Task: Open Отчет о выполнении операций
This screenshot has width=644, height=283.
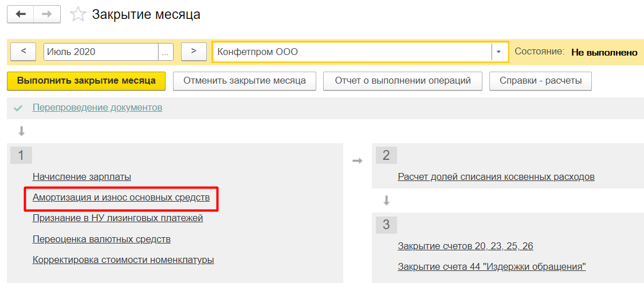Action: click(402, 81)
